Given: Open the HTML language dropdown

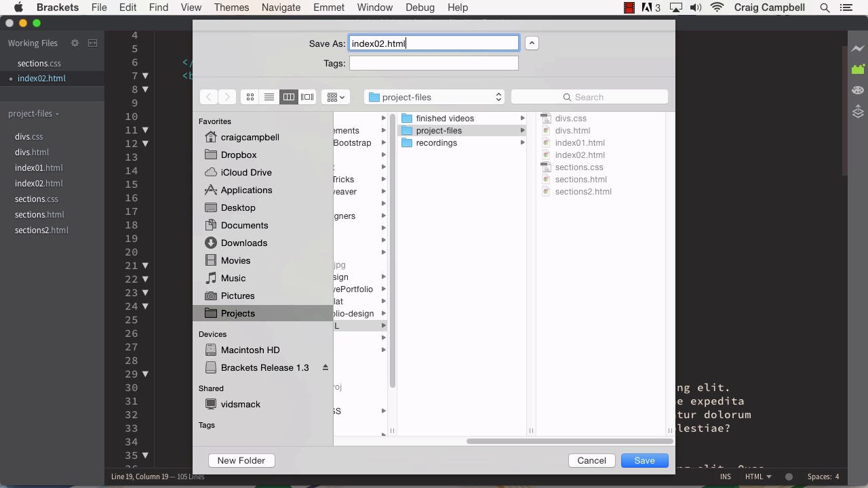Looking at the screenshot, I should click(x=758, y=476).
